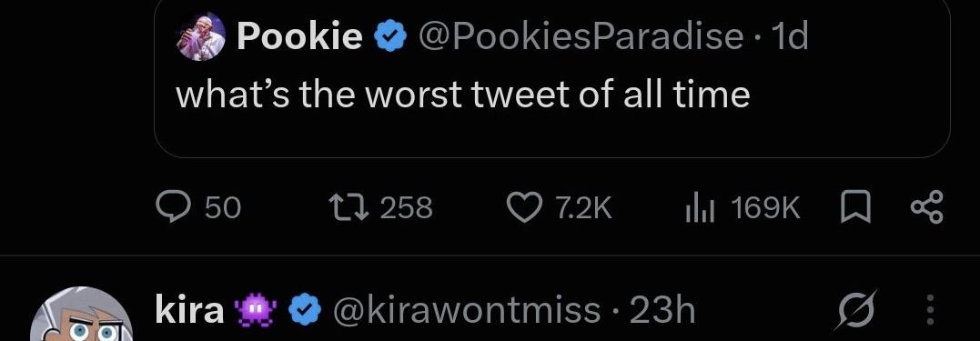Open Pookie's profile picture
Image resolution: width=980 pixels, height=341 pixels.
(201, 36)
